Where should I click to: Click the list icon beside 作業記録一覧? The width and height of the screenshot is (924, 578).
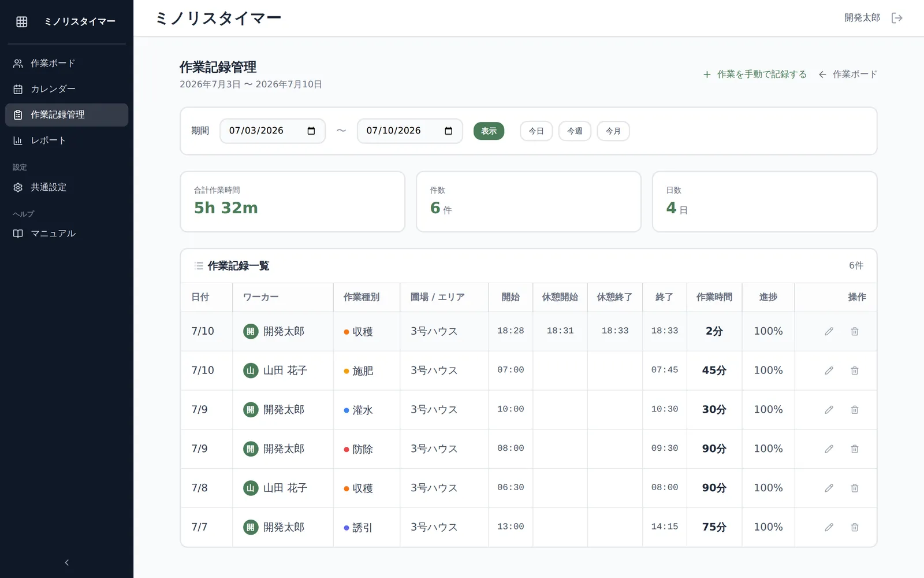199,266
